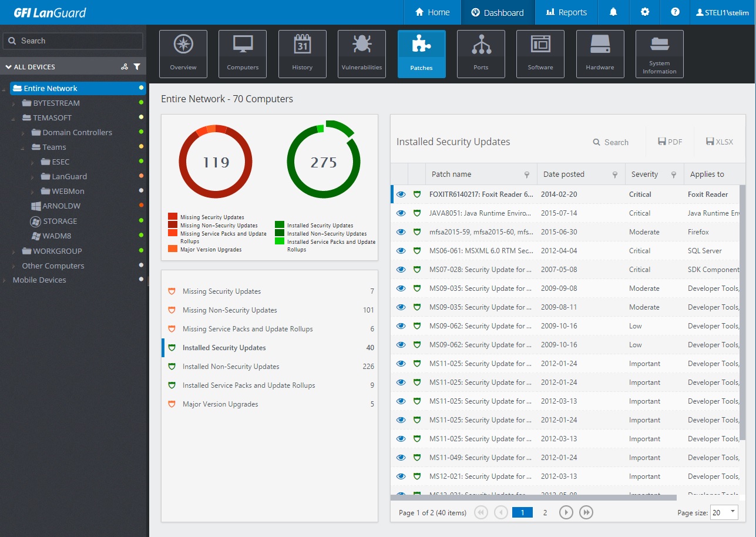Export the list with PDF button

[670, 142]
